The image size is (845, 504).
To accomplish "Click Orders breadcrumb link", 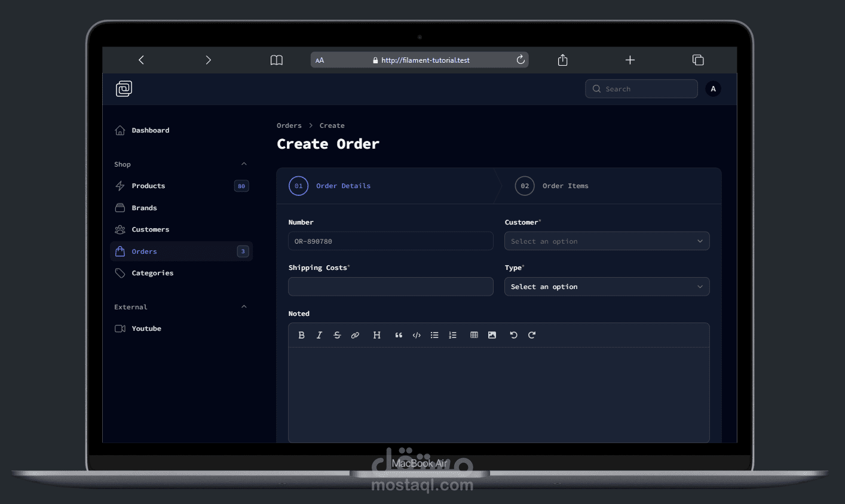I will pos(289,125).
